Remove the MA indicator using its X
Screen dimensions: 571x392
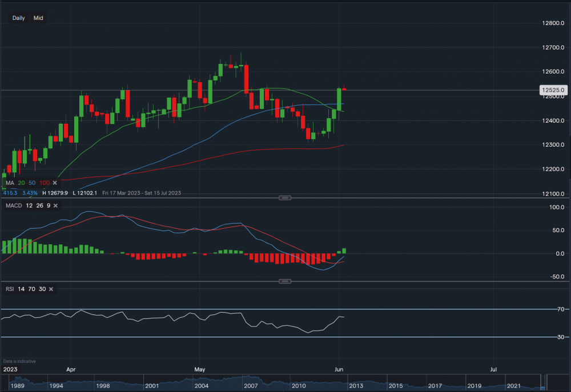coord(55,183)
